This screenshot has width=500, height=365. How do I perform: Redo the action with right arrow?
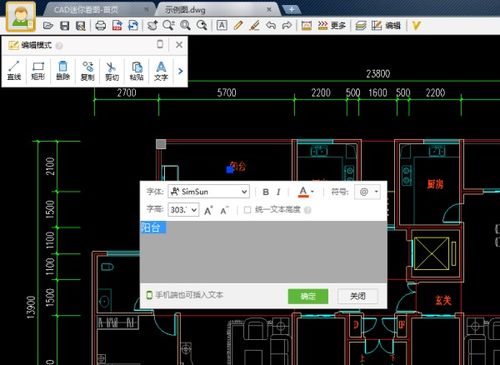tap(287, 25)
